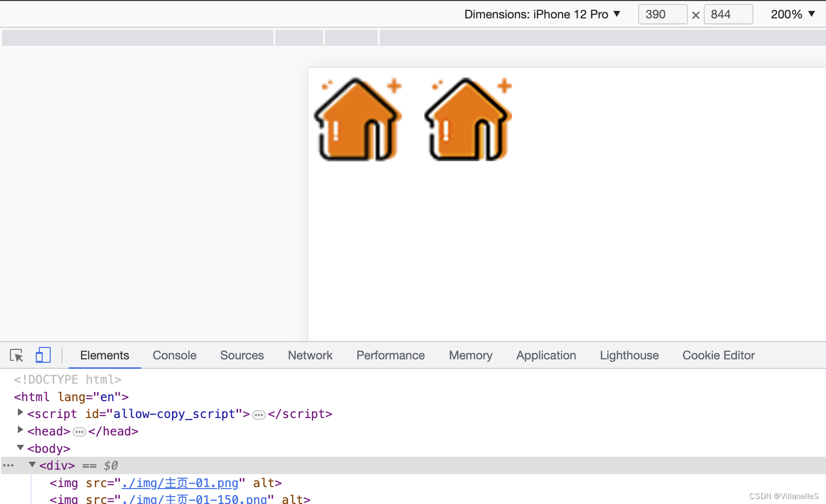This screenshot has width=826, height=504.
Task: Edit the height field showing 844
Action: click(x=728, y=14)
